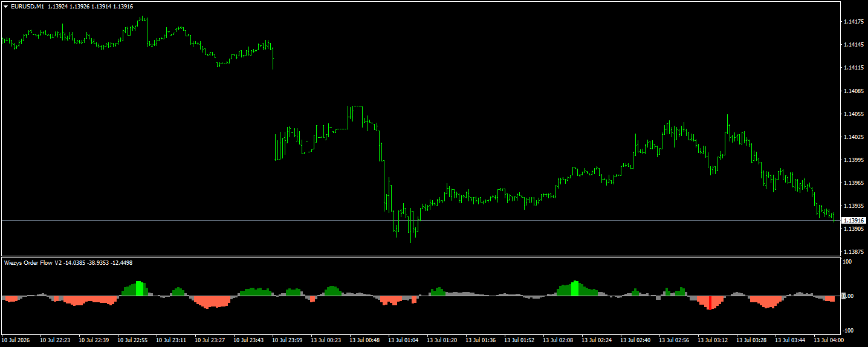
Task: Click the 1.13965 price axis label
Action: [853, 183]
